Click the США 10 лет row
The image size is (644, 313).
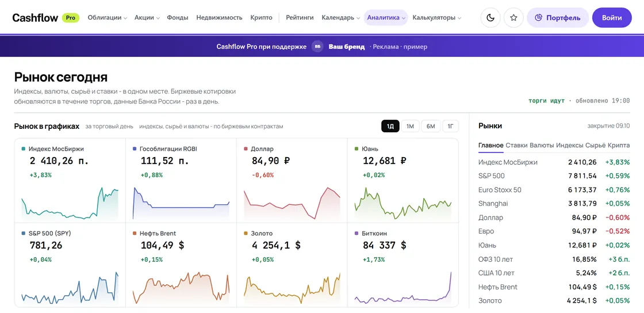[x=554, y=273]
